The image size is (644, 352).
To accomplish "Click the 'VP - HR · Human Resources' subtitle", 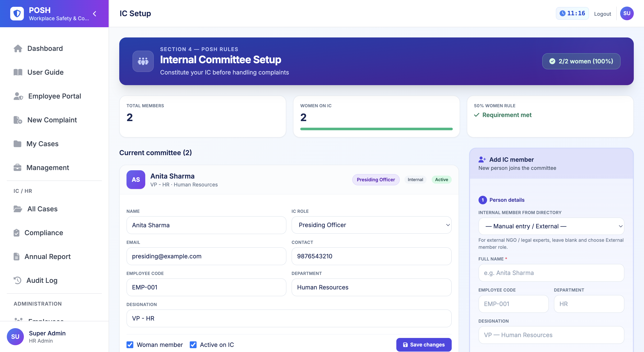I will (x=184, y=185).
